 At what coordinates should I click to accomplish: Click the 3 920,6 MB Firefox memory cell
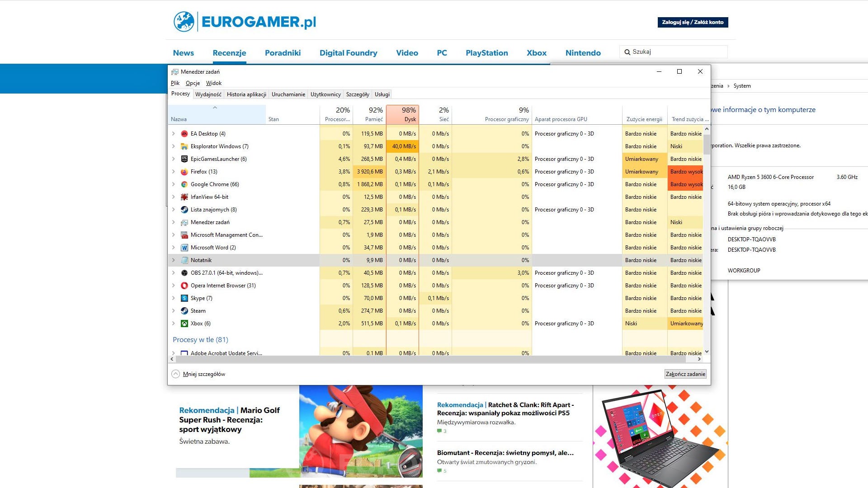(369, 172)
